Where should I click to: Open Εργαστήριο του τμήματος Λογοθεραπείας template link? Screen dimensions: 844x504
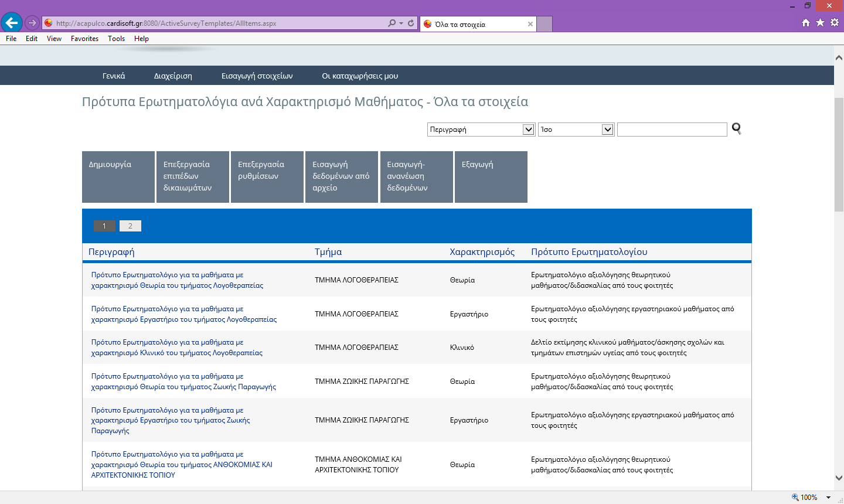point(184,314)
